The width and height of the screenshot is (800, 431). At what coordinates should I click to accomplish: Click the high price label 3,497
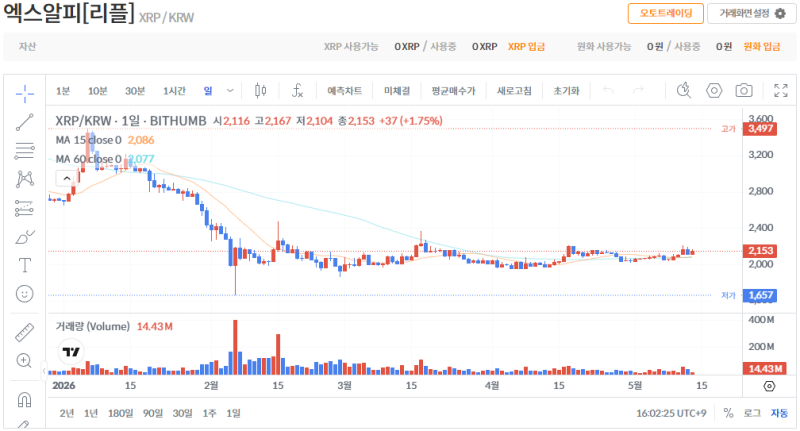[x=760, y=129]
